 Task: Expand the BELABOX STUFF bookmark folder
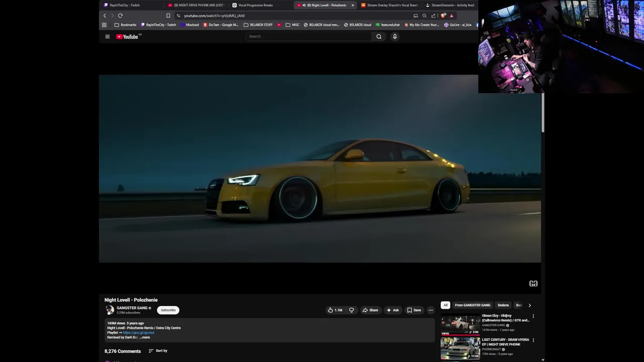tap(258, 25)
